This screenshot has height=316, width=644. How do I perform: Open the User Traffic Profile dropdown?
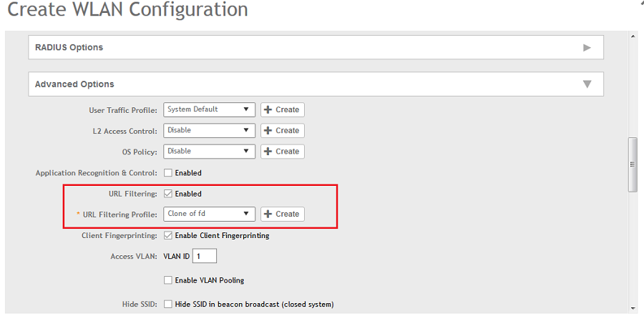coord(209,109)
